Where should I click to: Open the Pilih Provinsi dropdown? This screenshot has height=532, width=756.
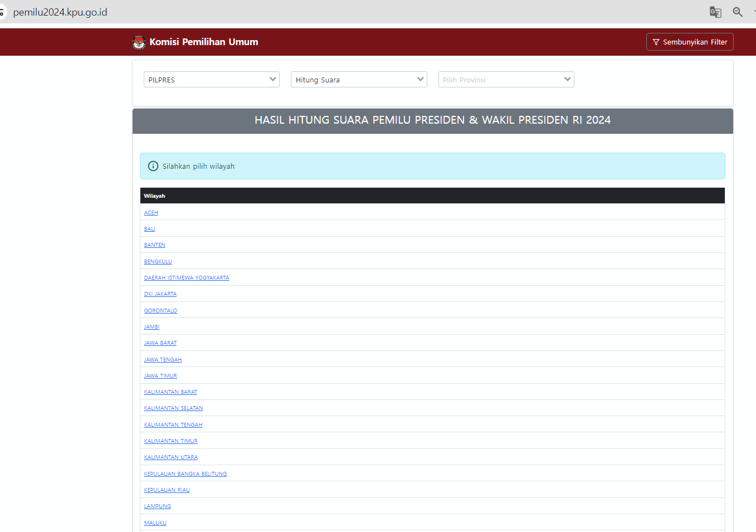coord(506,80)
